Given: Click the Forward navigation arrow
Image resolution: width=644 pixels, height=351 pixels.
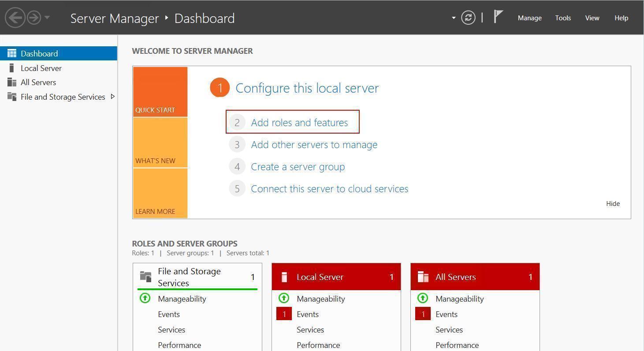Looking at the screenshot, I should point(34,18).
